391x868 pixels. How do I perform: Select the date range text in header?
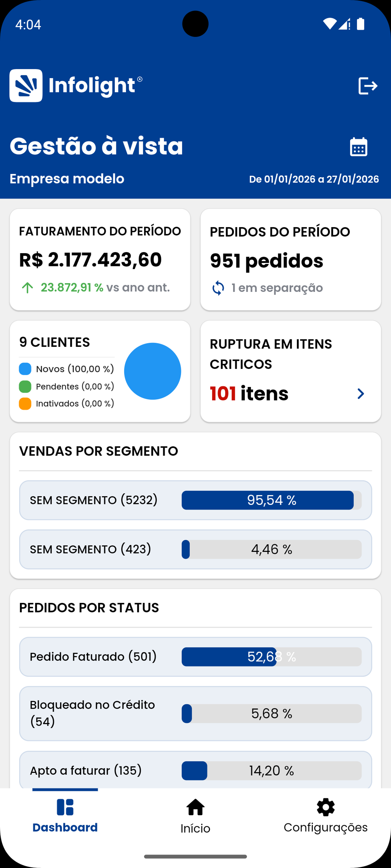[314, 179]
